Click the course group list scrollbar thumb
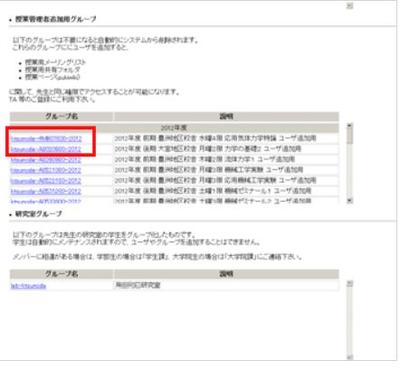This screenshot has width=400, height=370. coord(349,136)
